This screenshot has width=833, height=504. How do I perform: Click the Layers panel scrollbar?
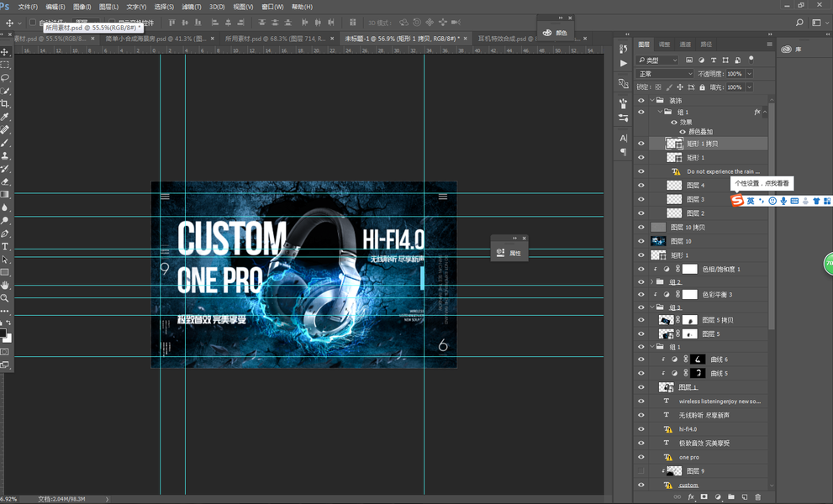coord(771,215)
